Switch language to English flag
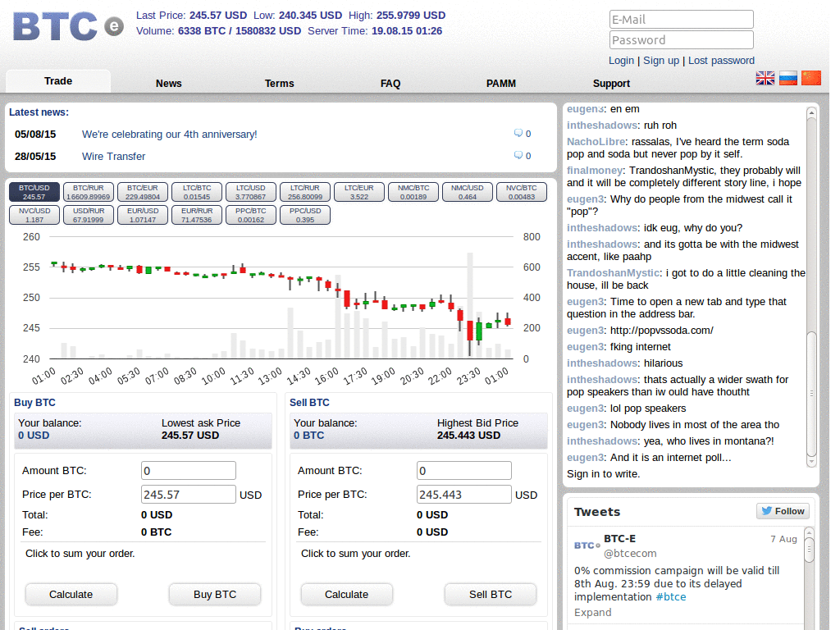840x630 pixels. pyautogui.click(x=765, y=78)
